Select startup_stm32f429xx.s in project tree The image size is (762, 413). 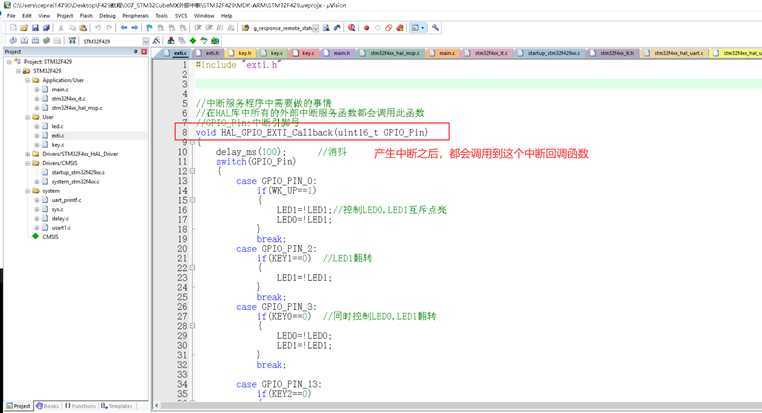pyautogui.click(x=78, y=172)
